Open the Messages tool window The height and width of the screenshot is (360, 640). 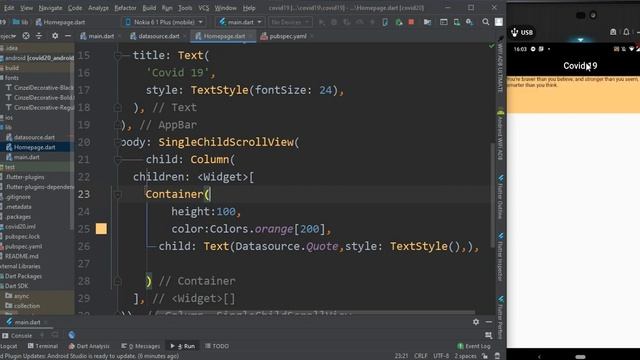pos(140,346)
